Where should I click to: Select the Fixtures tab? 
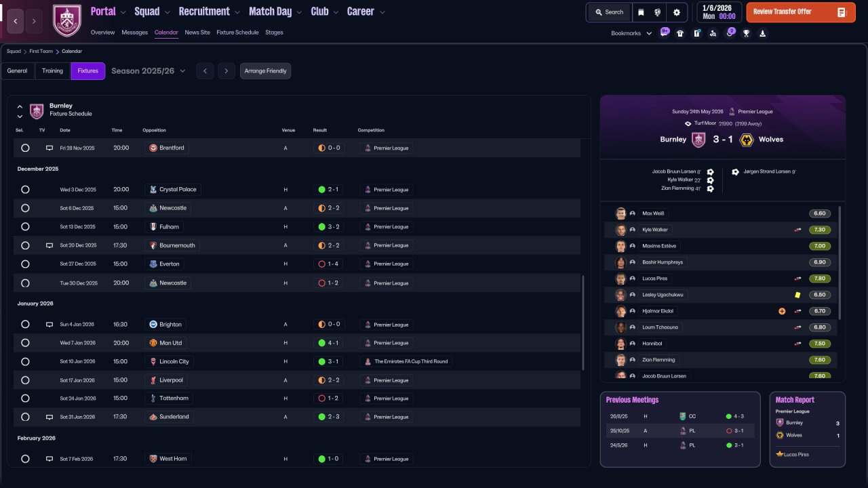[88, 71]
